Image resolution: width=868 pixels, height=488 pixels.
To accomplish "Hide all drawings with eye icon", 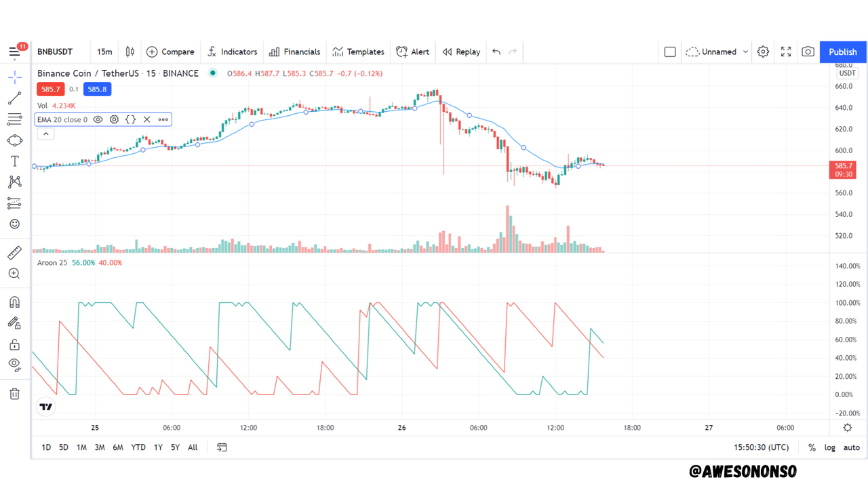I will pyautogui.click(x=14, y=365).
